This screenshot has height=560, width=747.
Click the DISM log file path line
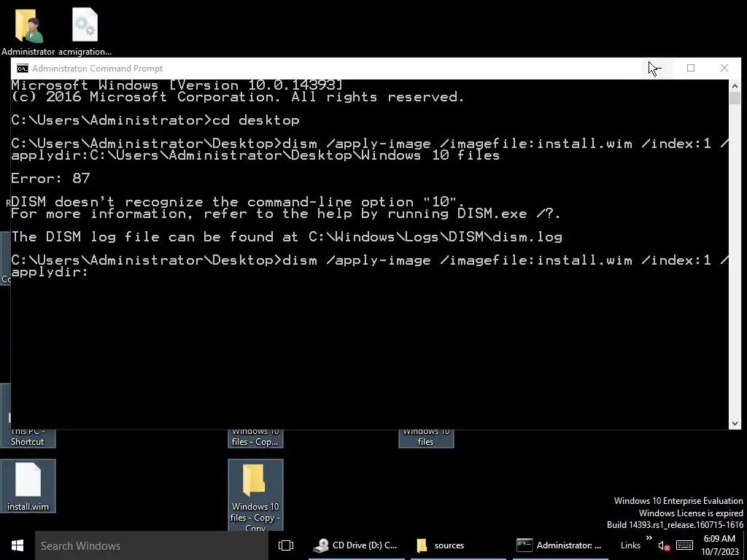point(287,237)
